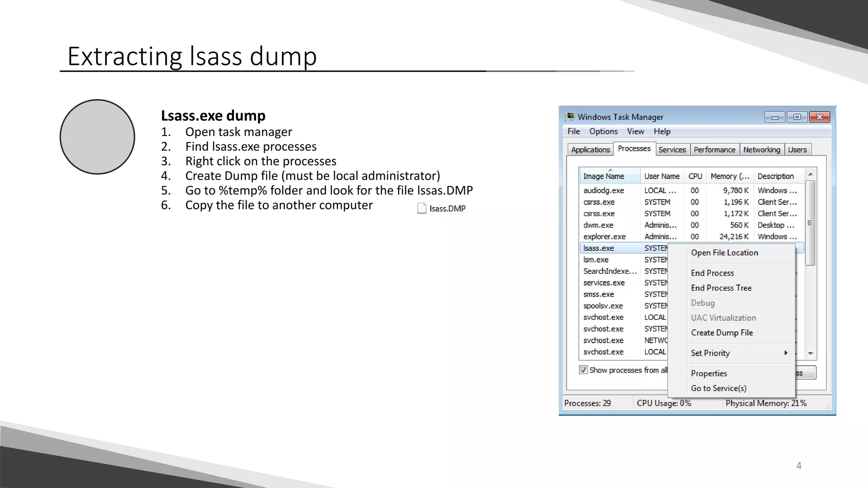This screenshot has width=868, height=488.
Task: Click the process list scrollbar thumb
Action: (x=810, y=223)
